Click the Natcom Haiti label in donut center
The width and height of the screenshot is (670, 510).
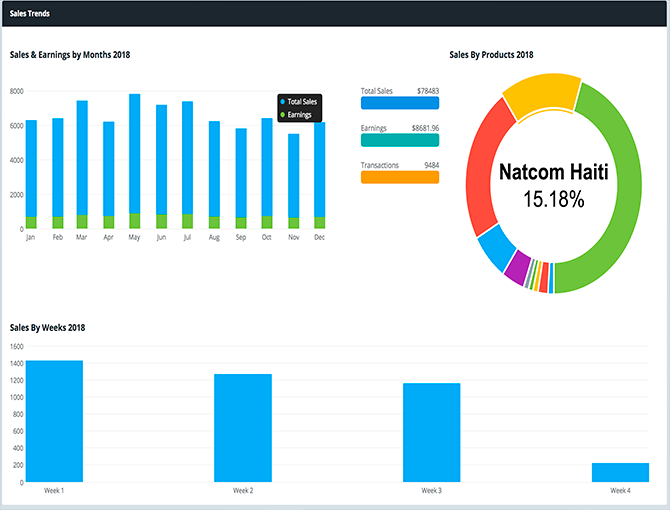point(553,172)
